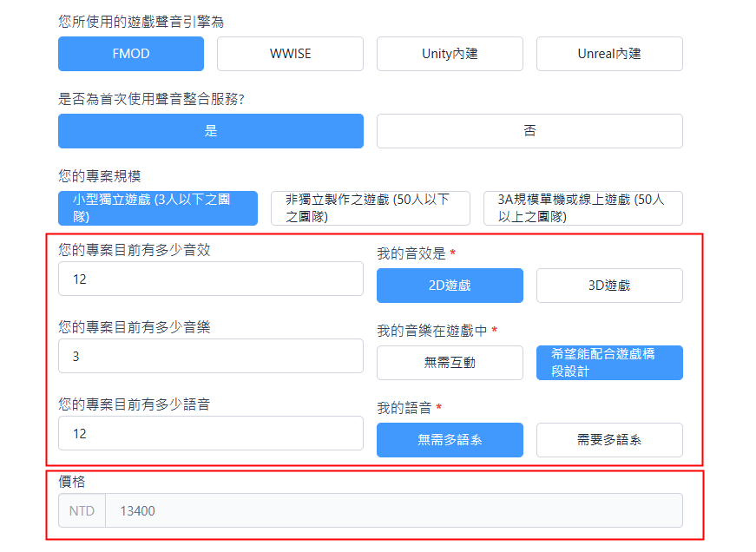This screenshot has height=552, width=756.
Task: Click the sound effects count input field
Action: pyautogui.click(x=211, y=279)
